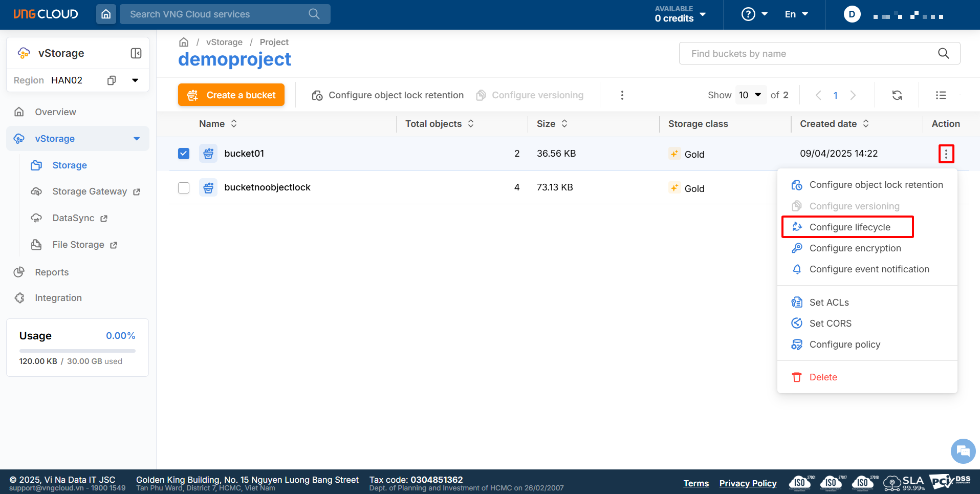The width and height of the screenshot is (980, 494).
Task: Click the home icon in top bar
Action: pos(106,14)
